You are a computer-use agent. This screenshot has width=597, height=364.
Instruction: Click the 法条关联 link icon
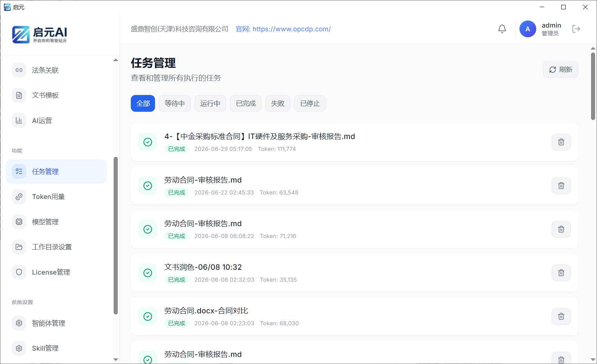[19, 70]
